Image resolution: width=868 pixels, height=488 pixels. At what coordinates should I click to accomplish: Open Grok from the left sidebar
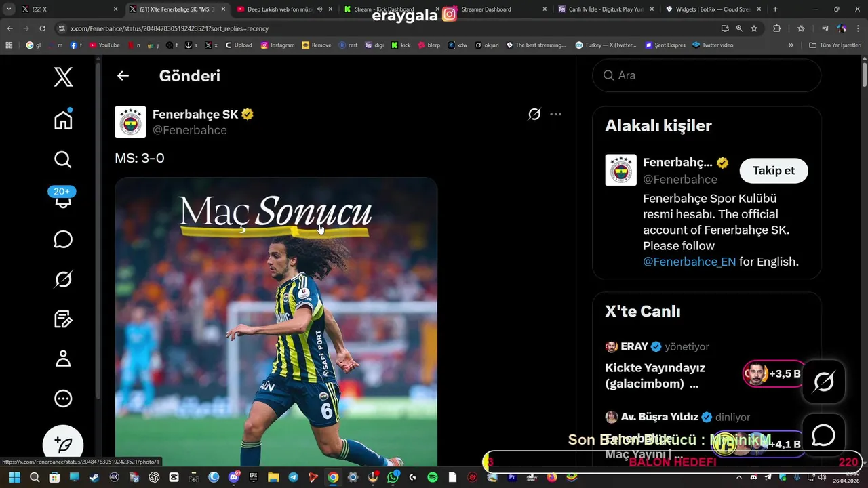click(x=63, y=279)
